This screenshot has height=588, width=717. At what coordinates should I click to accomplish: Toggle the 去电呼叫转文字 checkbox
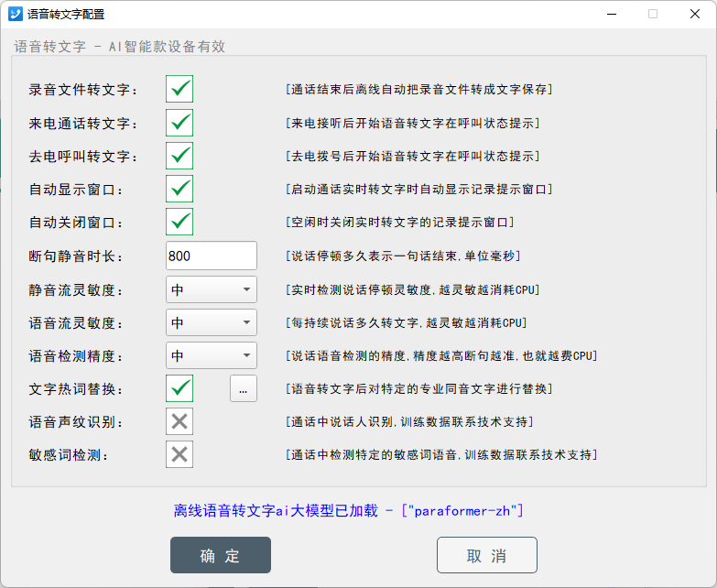click(x=179, y=156)
